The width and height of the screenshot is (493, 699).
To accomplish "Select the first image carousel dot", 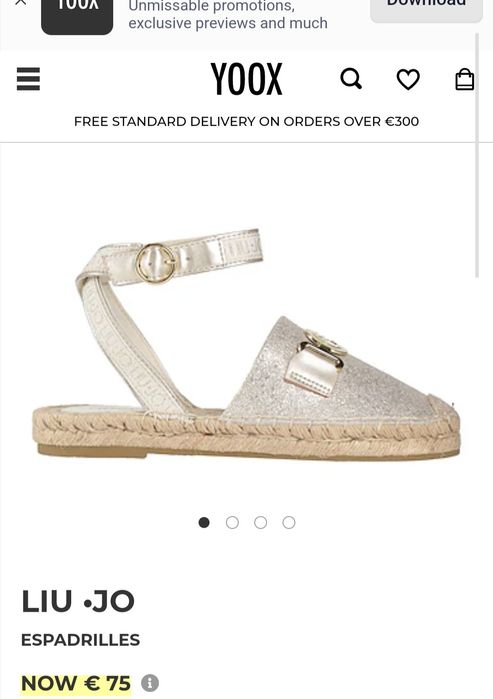I will 204,522.
